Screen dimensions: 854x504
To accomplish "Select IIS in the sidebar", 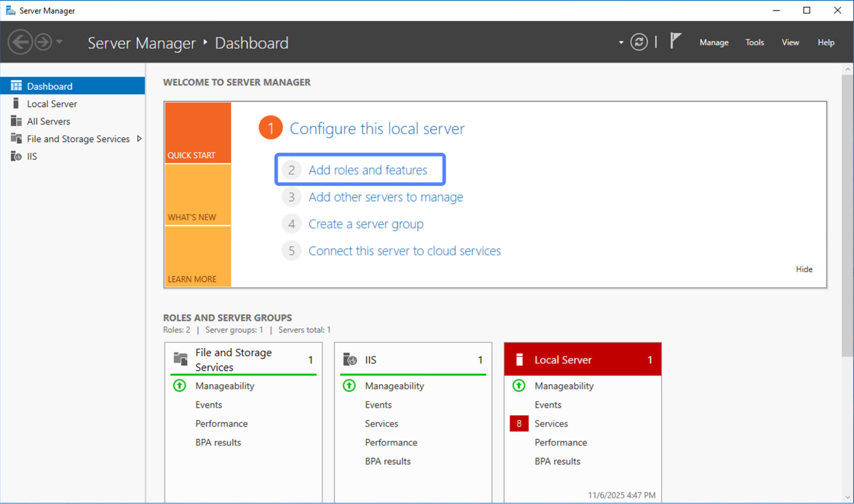I will (32, 156).
